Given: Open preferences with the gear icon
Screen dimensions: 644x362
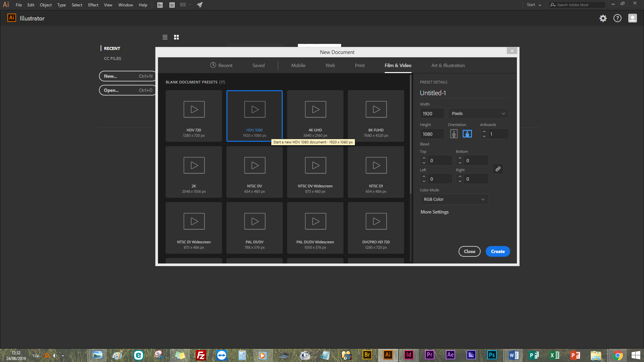Looking at the screenshot, I should (603, 18).
